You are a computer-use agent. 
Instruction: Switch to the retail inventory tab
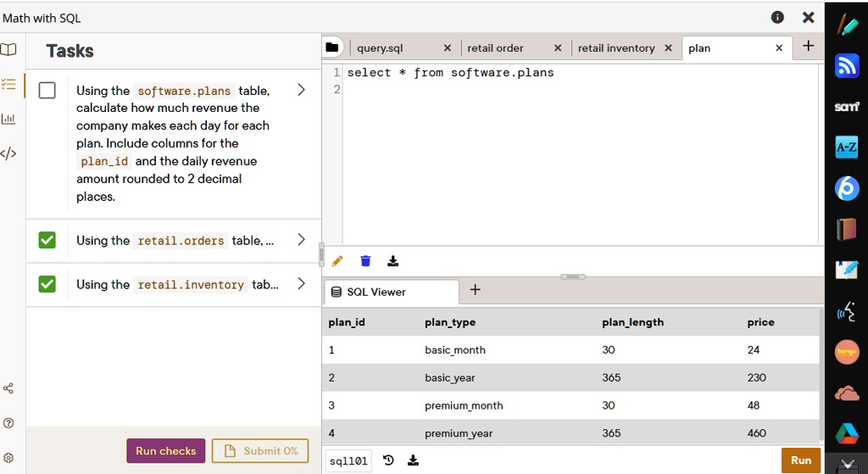616,48
